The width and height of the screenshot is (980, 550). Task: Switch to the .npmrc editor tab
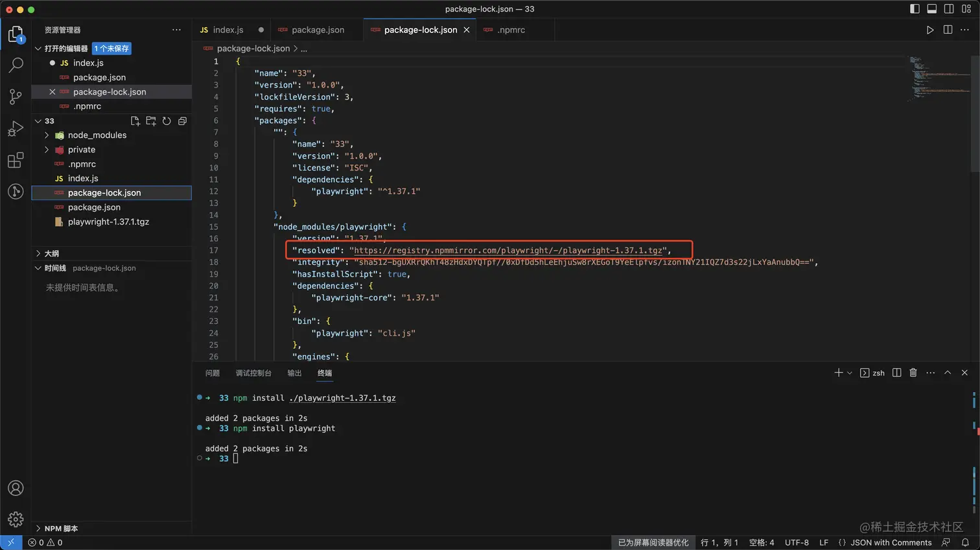point(511,30)
